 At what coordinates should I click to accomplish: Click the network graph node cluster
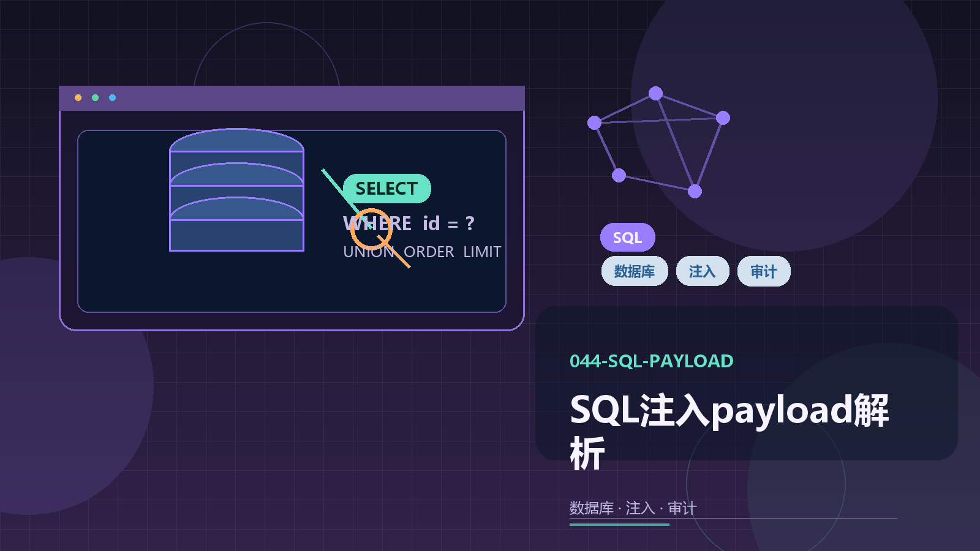(x=658, y=141)
